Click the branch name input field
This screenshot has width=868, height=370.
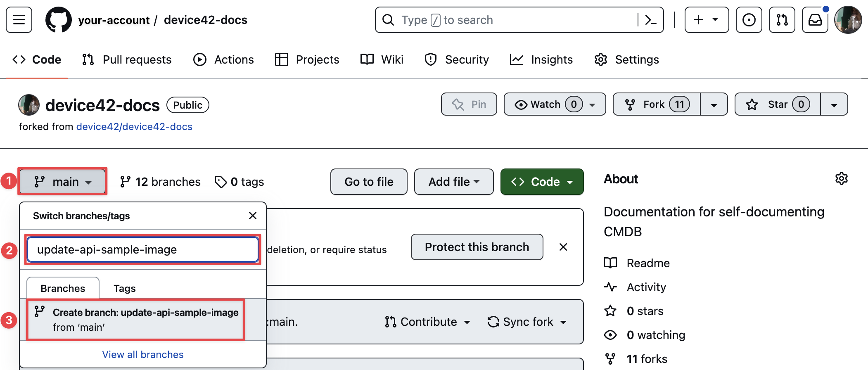point(142,249)
